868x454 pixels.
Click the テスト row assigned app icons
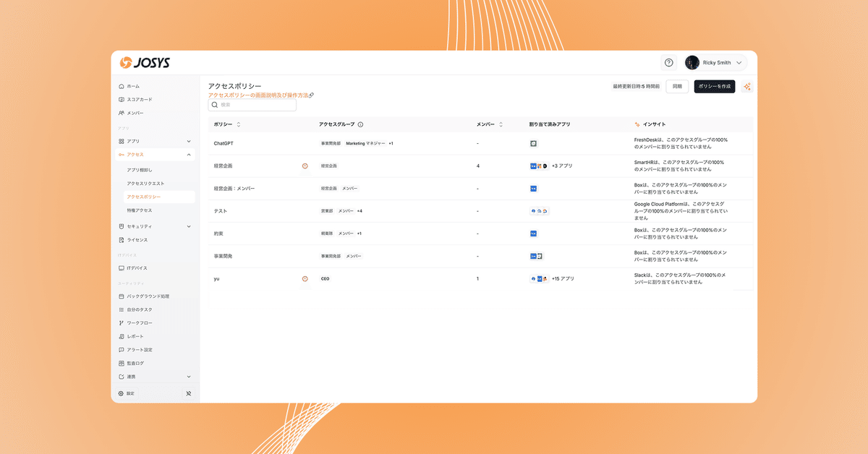539,211
